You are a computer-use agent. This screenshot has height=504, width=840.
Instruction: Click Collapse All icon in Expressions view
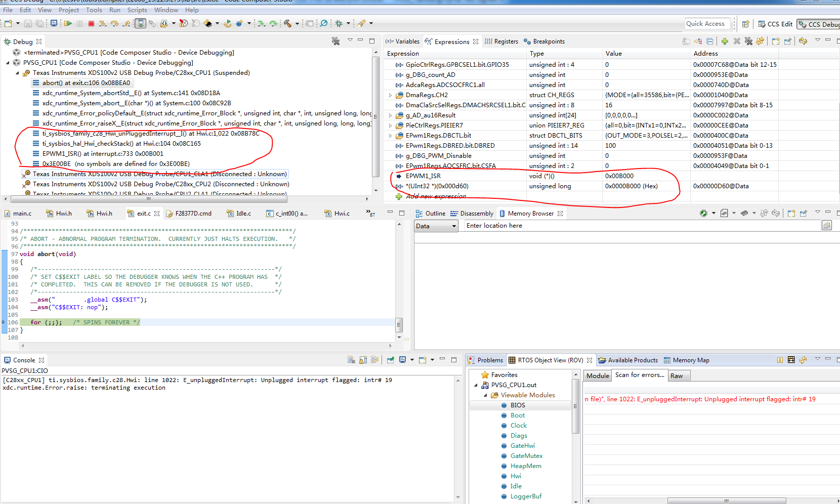point(709,41)
